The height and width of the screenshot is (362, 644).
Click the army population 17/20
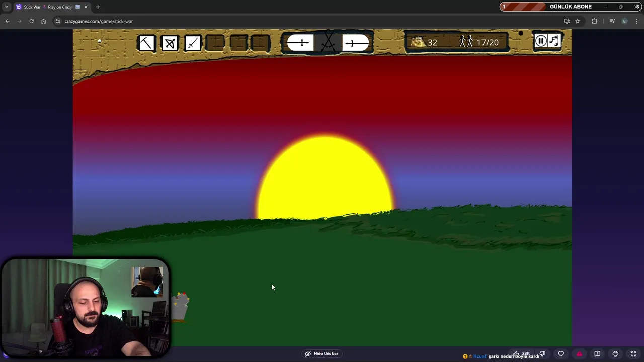point(479,42)
